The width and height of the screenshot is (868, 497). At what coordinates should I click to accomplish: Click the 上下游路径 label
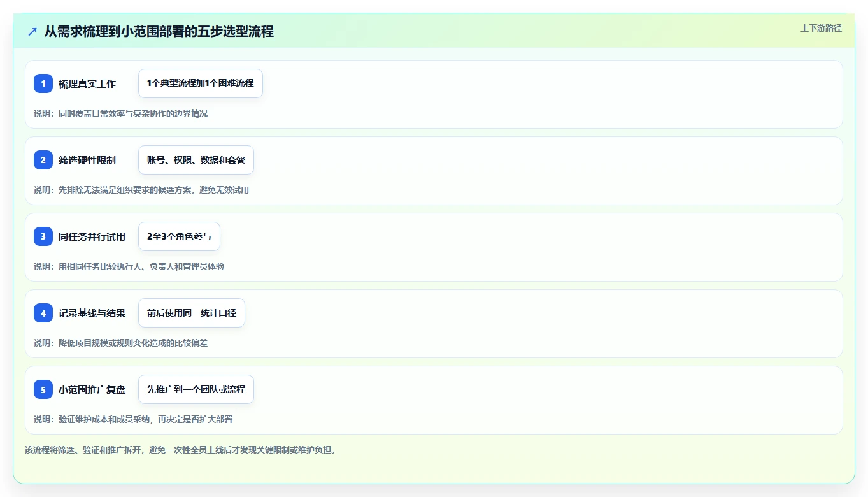(821, 28)
